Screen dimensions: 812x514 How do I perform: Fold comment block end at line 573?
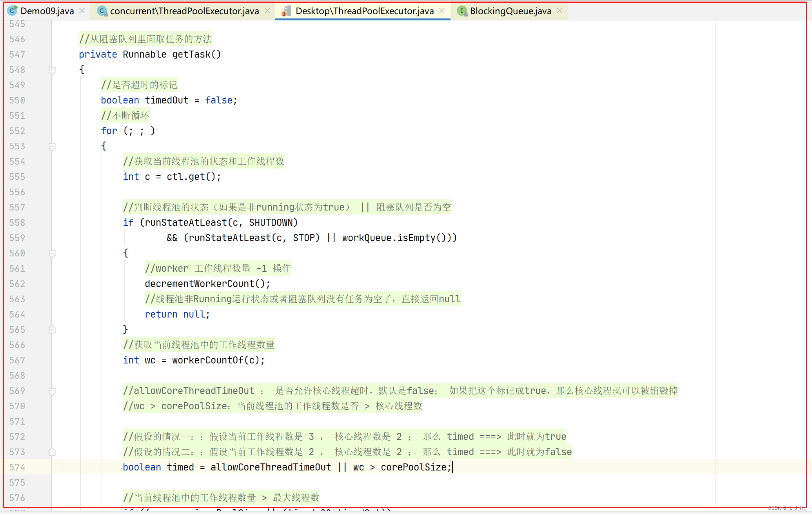(x=52, y=452)
